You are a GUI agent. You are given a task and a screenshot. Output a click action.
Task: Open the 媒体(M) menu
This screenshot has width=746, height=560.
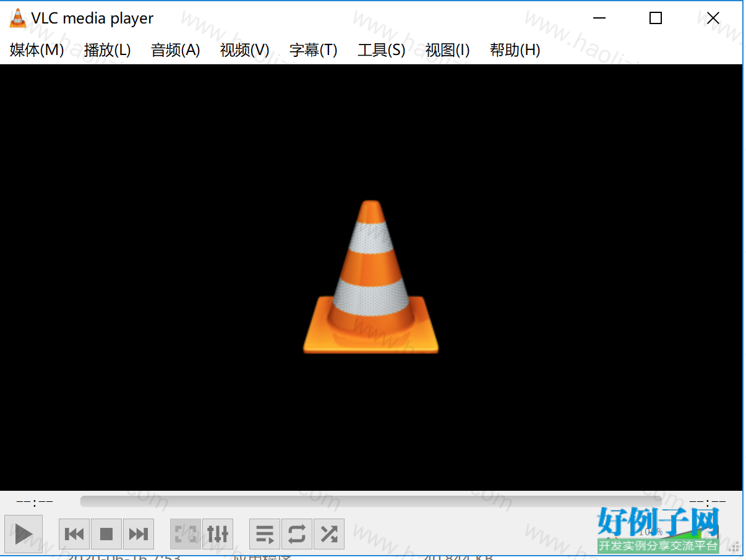37,50
